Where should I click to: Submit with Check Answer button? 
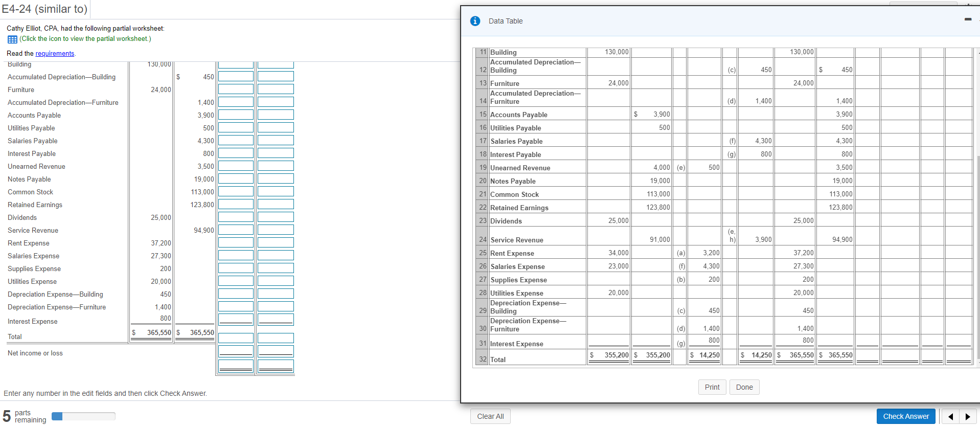click(906, 416)
